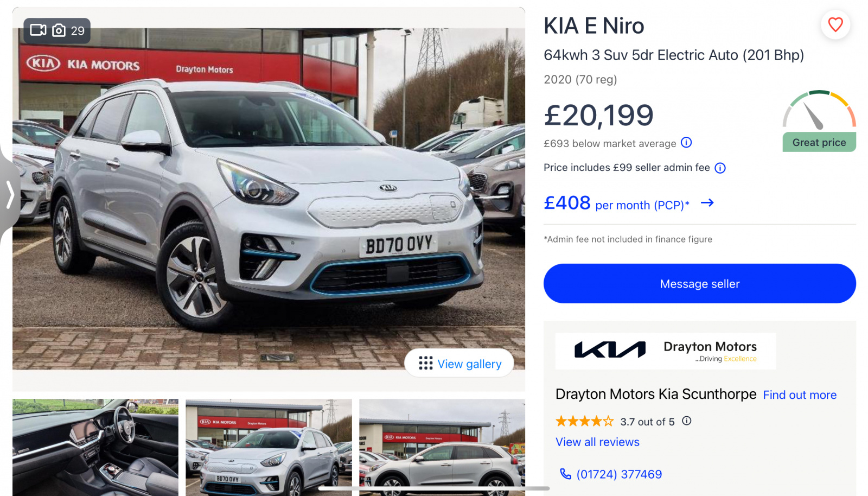The height and width of the screenshot is (496, 868).
Task: Save car with the heart icon
Action: (835, 24)
